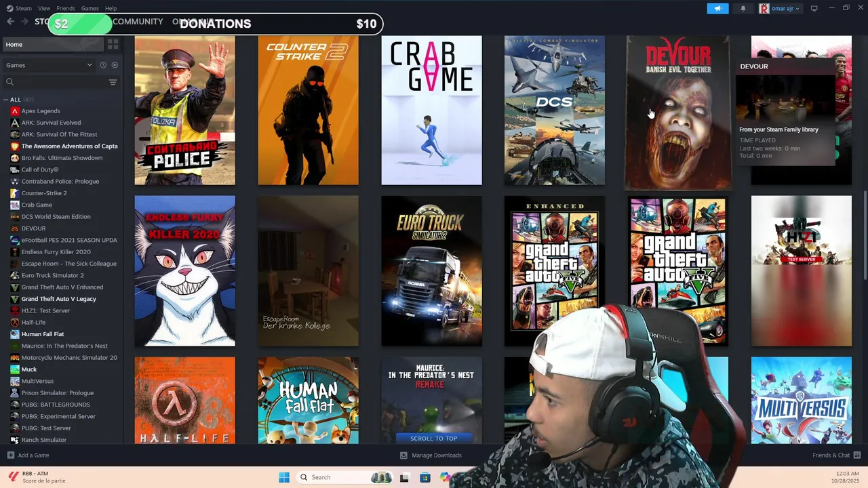Click the Add a Game plus icon
This screenshot has width=868, height=488.
[x=10, y=455]
